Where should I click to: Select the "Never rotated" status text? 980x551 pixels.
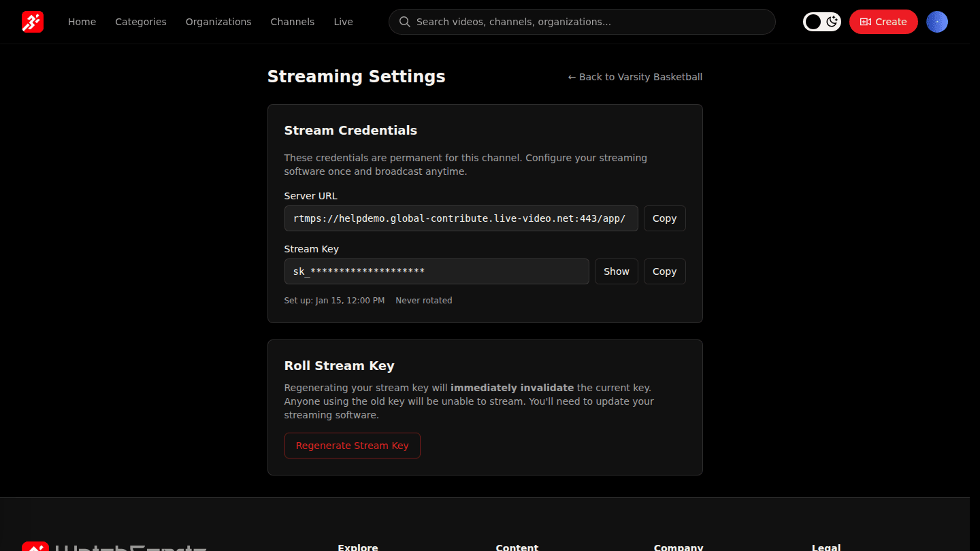point(424,300)
